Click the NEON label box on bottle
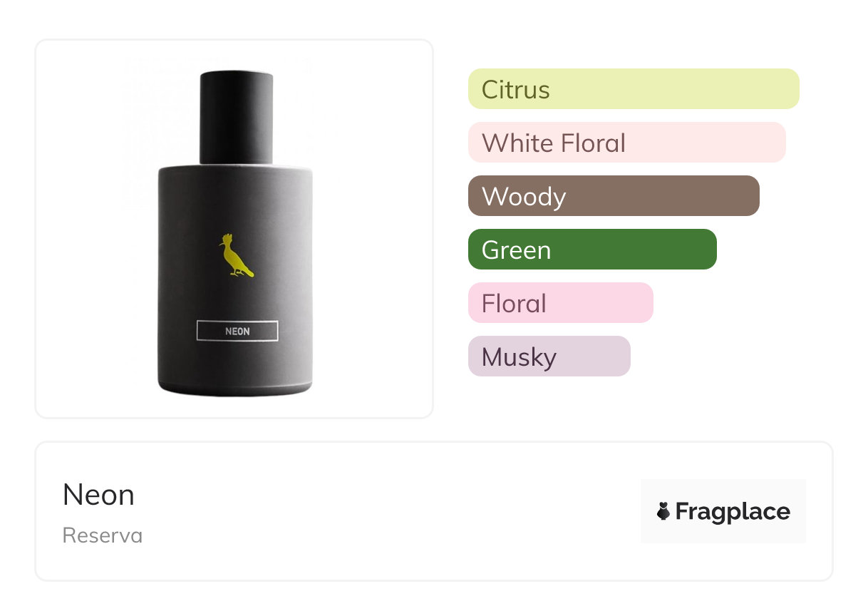The image size is (868, 616). click(237, 332)
